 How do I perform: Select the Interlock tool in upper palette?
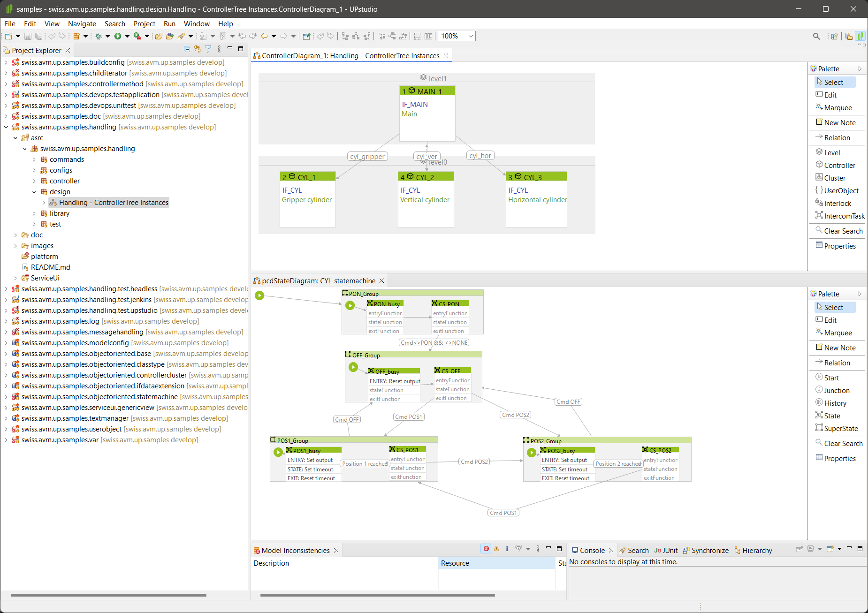837,203
